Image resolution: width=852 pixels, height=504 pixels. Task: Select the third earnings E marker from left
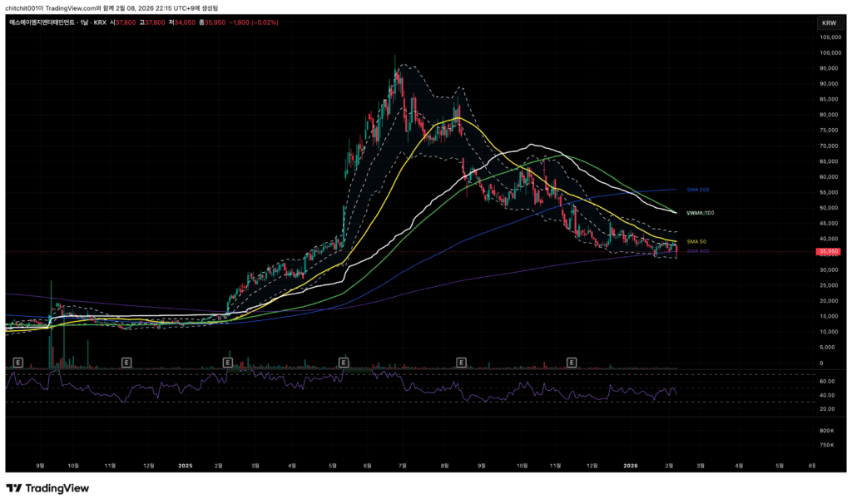[227, 363]
